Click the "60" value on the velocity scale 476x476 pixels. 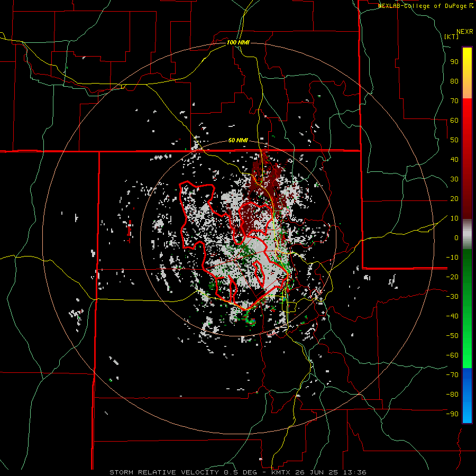click(x=454, y=120)
